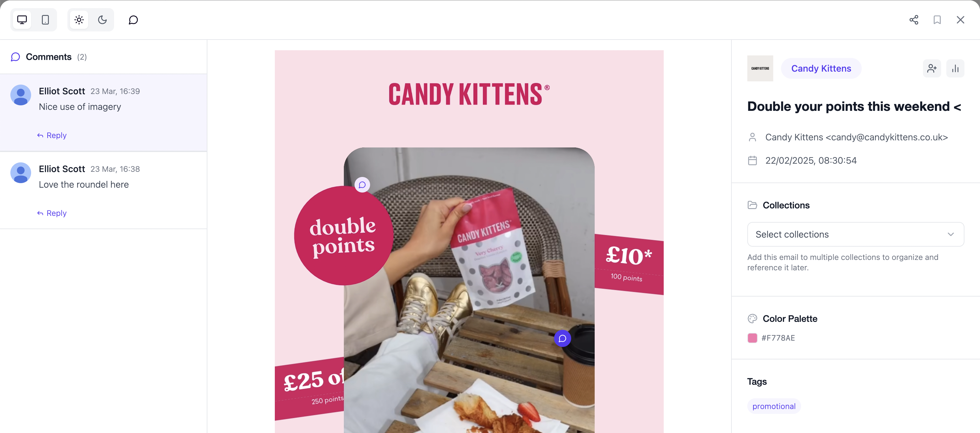Open brand analytics bar chart icon
The height and width of the screenshot is (433, 980).
click(x=955, y=68)
